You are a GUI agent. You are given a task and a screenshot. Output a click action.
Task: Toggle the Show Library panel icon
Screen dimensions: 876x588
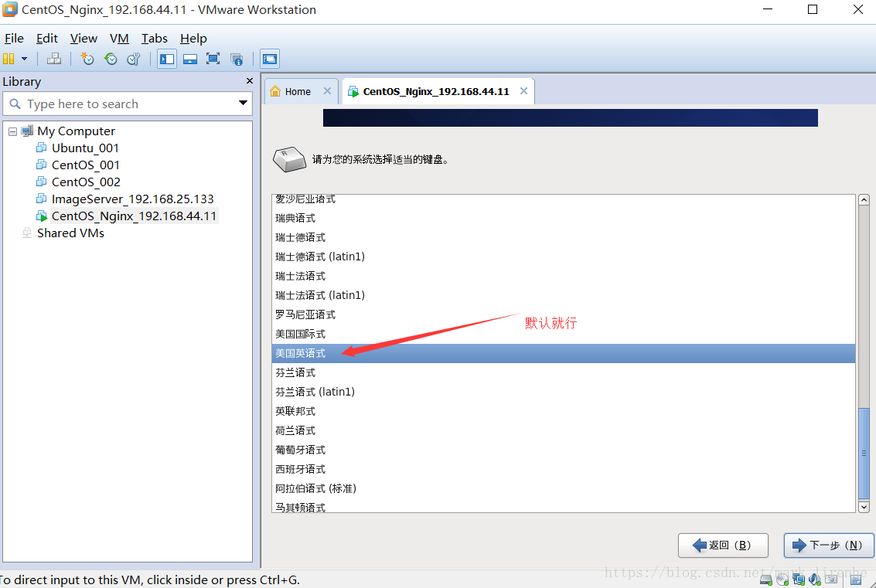pos(167,59)
